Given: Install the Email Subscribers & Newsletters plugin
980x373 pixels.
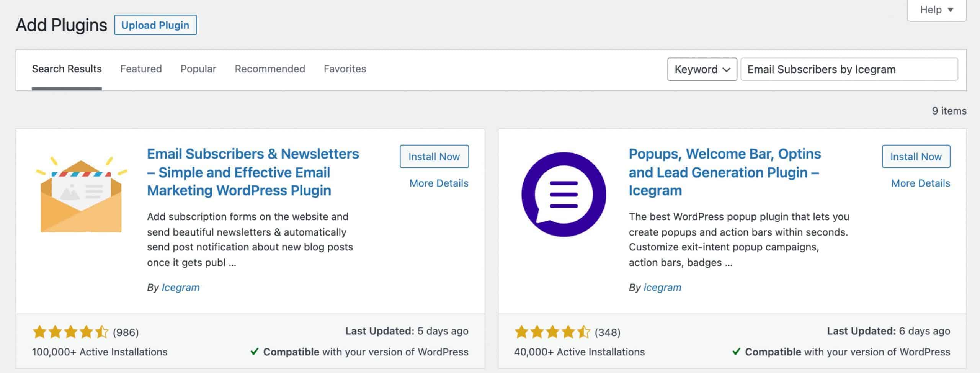Looking at the screenshot, I should point(434,156).
